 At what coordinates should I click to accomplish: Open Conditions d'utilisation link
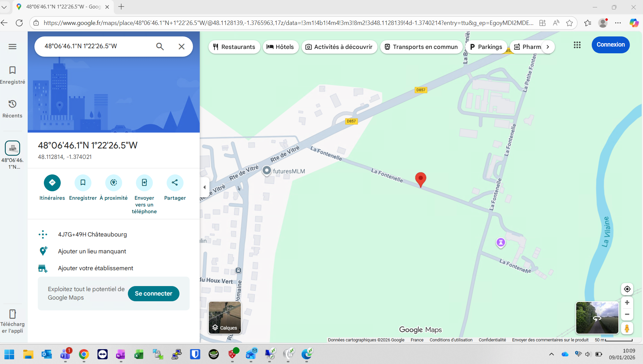451,340
